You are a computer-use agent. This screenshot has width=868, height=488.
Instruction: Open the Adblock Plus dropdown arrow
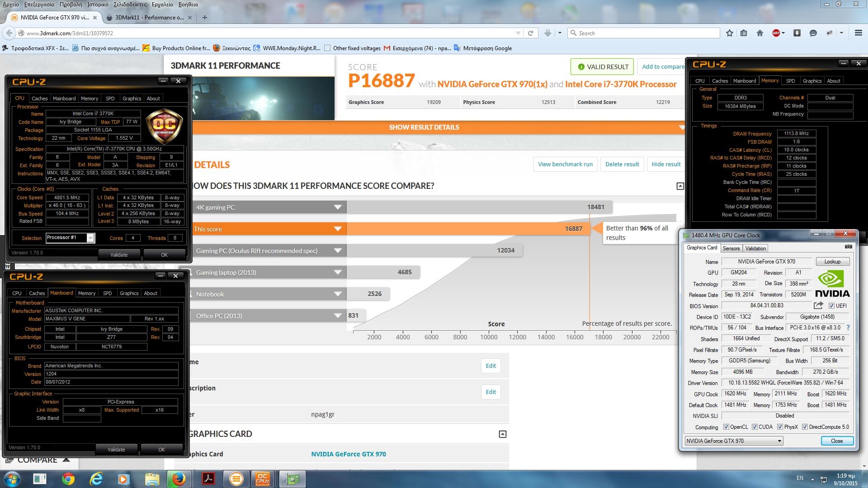pyautogui.click(x=783, y=33)
